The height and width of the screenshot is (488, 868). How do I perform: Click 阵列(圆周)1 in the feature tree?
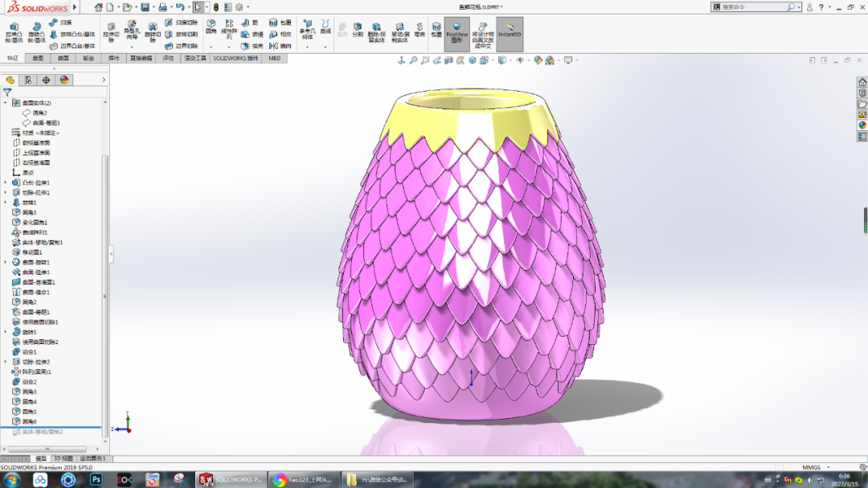[36, 371]
